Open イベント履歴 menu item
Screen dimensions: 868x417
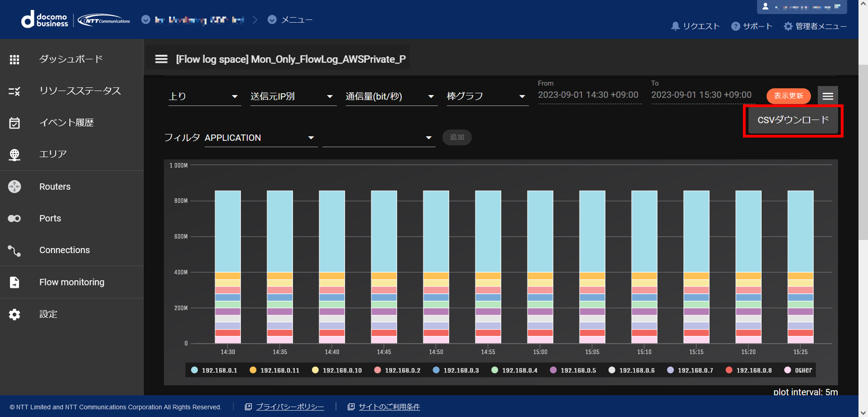pos(67,123)
